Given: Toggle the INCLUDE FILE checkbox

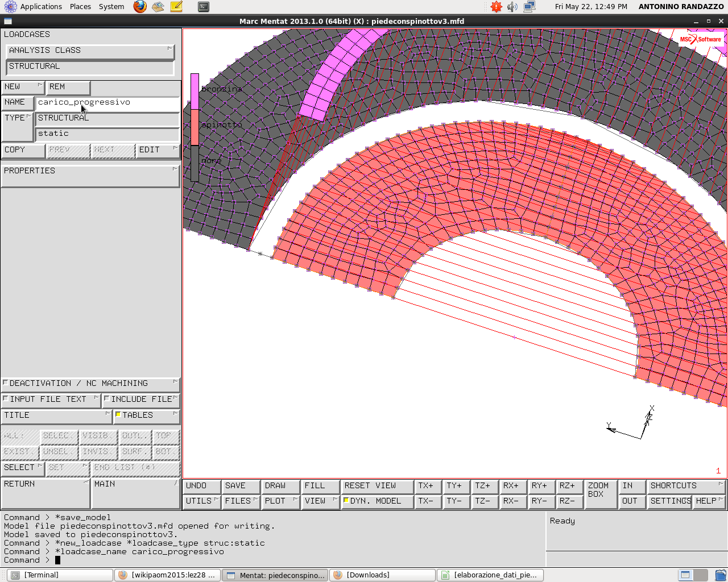Looking at the screenshot, I should tap(107, 399).
